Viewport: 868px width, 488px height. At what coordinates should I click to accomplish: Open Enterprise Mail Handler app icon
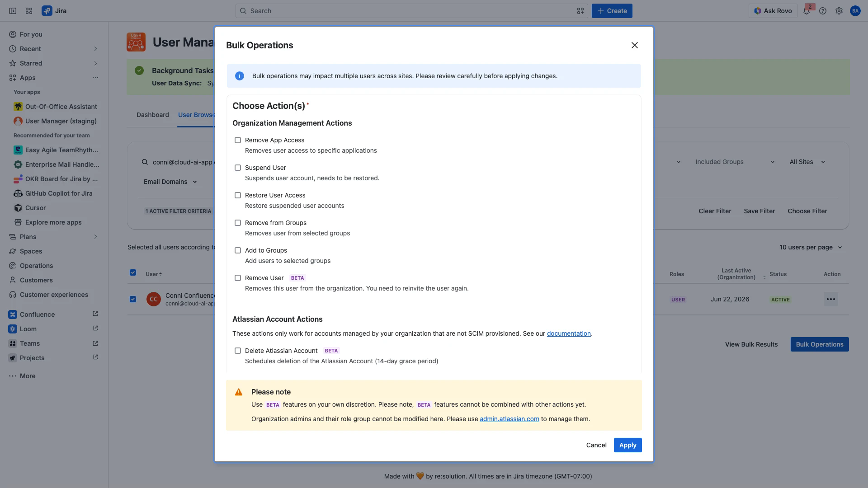point(18,164)
